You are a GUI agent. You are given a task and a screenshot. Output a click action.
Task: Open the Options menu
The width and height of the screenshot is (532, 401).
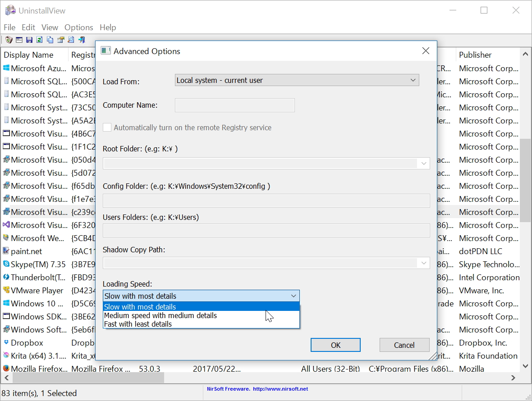pos(79,27)
